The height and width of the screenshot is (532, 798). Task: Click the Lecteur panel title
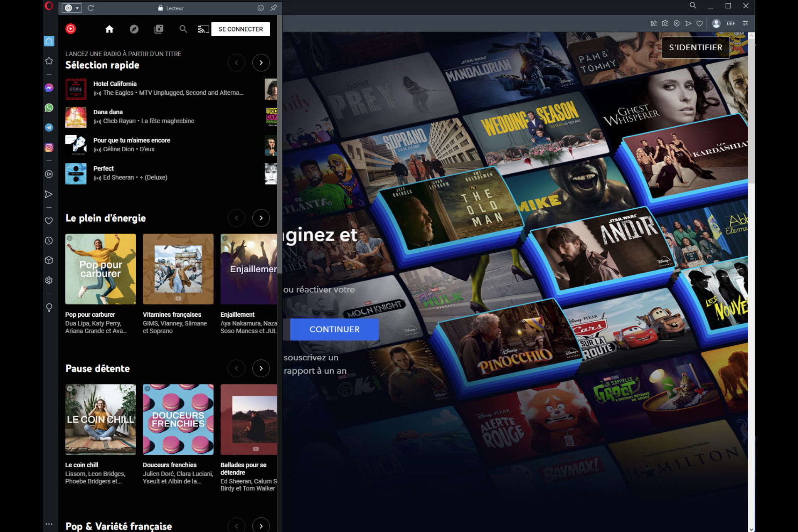pyautogui.click(x=175, y=8)
